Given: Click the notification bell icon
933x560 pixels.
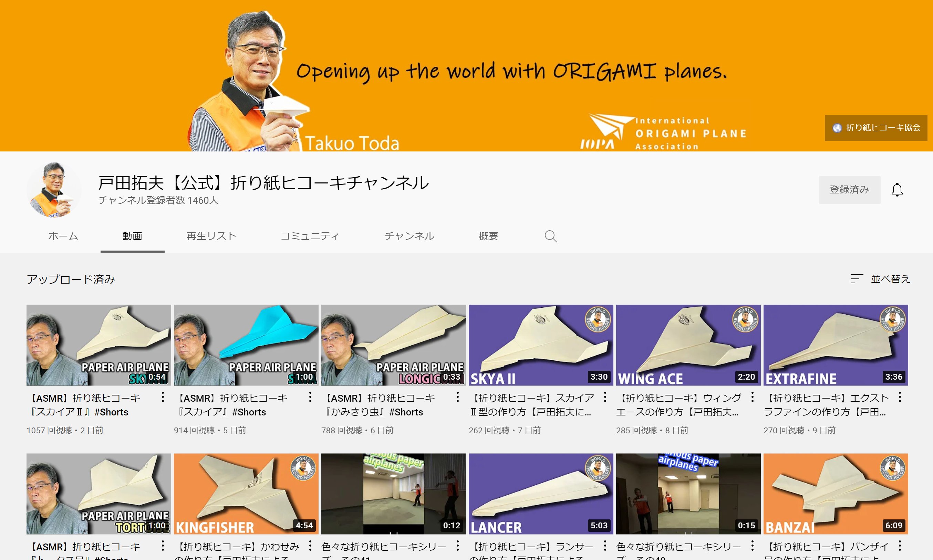Looking at the screenshot, I should coord(897,190).
